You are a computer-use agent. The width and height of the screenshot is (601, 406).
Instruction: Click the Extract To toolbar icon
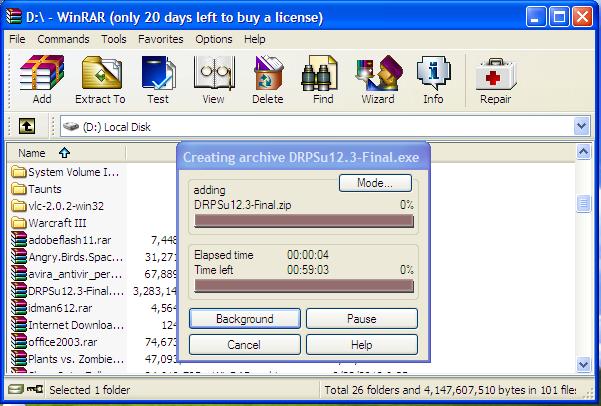101,73
